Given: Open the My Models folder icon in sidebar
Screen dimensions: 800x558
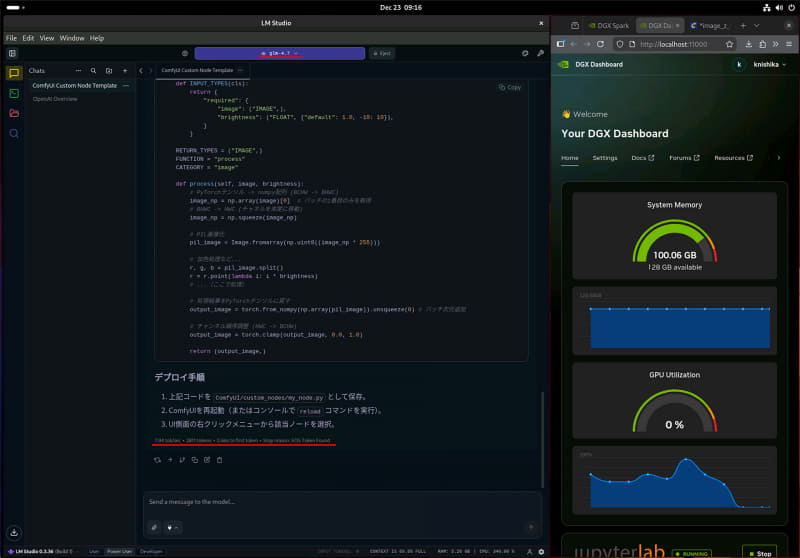Looking at the screenshot, I should (x=14, y=113).
